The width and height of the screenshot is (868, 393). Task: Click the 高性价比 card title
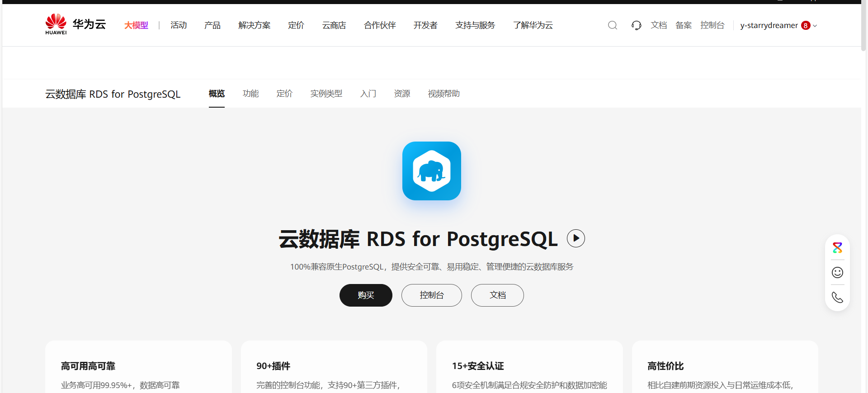(x=665, y=366)
